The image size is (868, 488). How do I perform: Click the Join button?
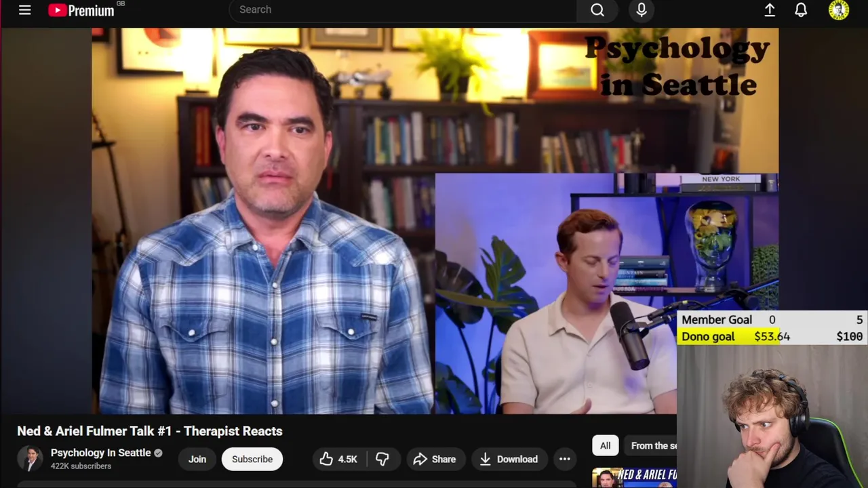(x=197, y=459)
